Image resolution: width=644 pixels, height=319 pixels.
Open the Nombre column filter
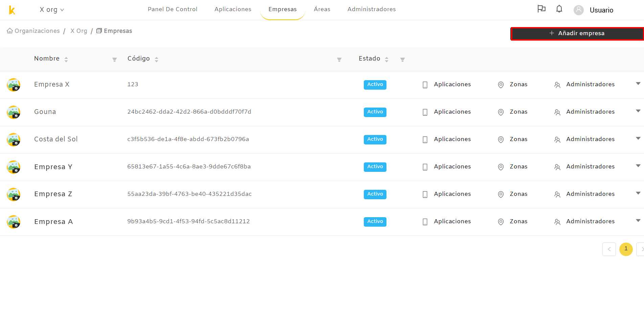coord(115,60)
